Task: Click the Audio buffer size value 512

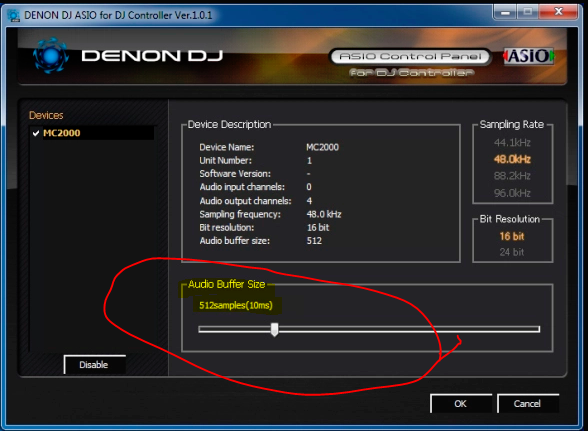Action: pyautogui.click(x=314, y=241)
